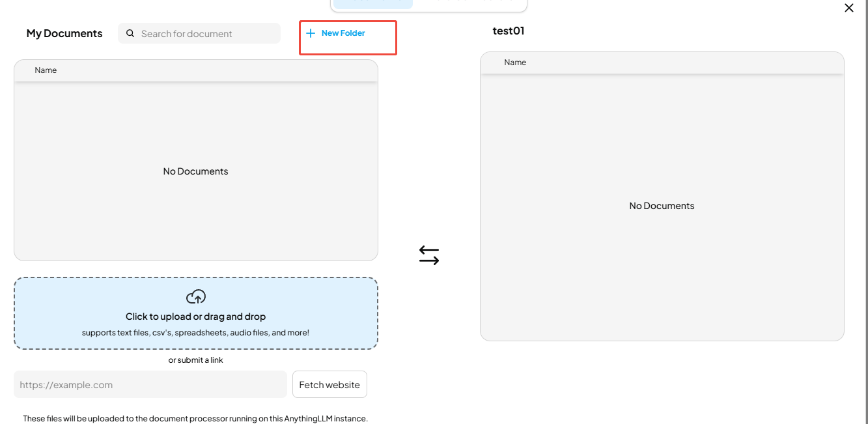Click the supported file types description text
Viewport: 868px width, 424px height.
click(196, 333)
